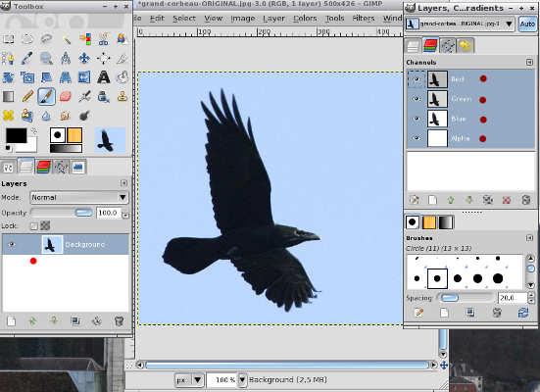This screenshot has height=392, width=540.
Task: Open the Select menu
Action: (184, 19)
